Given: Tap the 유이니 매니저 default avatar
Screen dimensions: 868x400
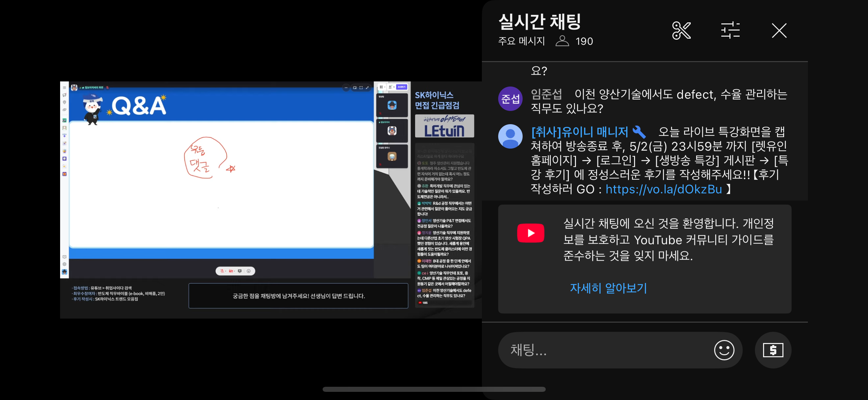Looking at the screenshot, I should tap(510, 136).
